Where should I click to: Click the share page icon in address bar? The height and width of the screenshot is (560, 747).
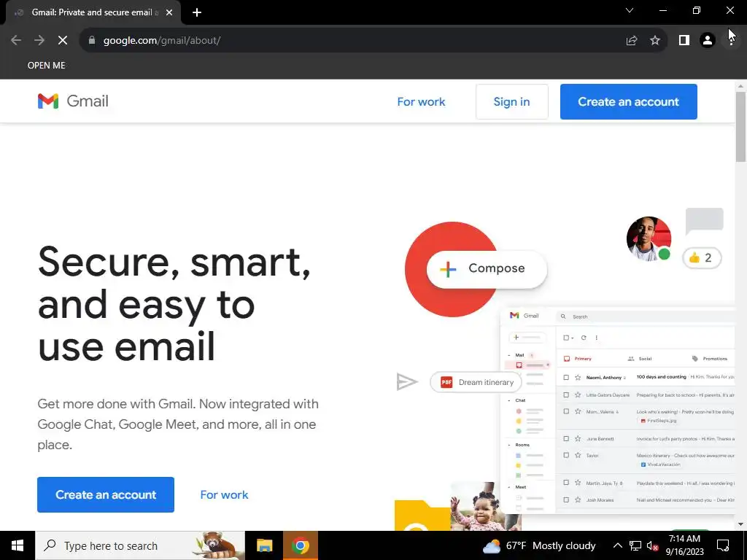[x=632, y=41]
